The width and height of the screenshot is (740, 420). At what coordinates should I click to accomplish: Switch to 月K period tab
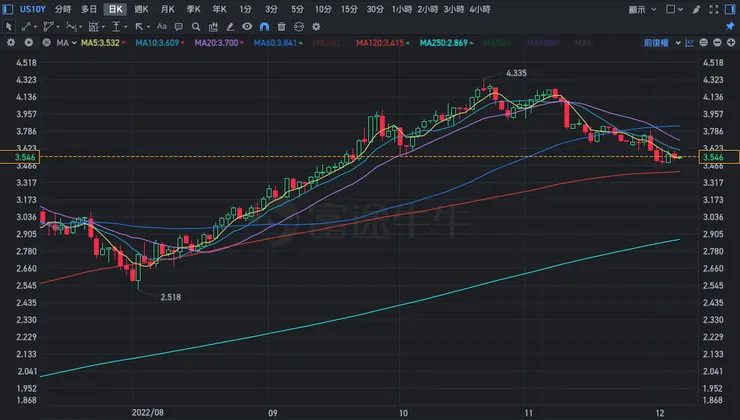(168, 9)
